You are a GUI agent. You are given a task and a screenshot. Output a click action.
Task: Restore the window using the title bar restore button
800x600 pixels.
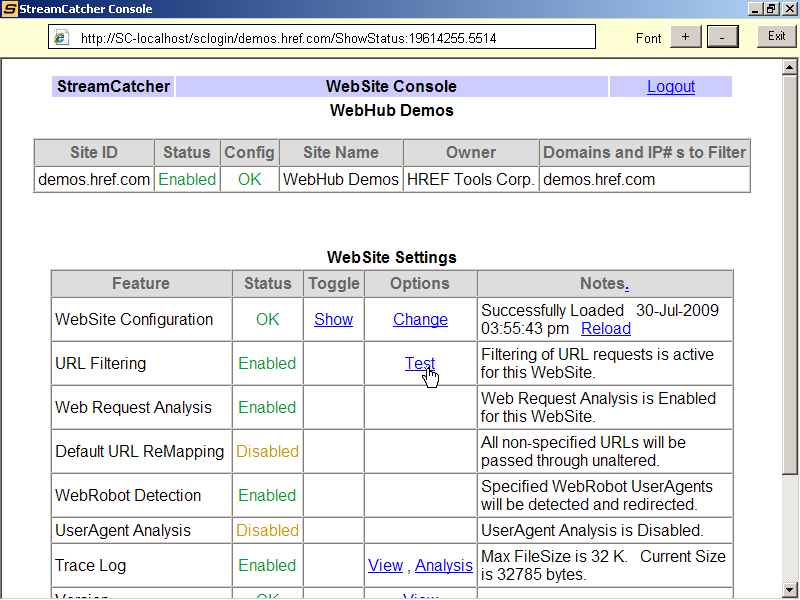click(771, 9)
